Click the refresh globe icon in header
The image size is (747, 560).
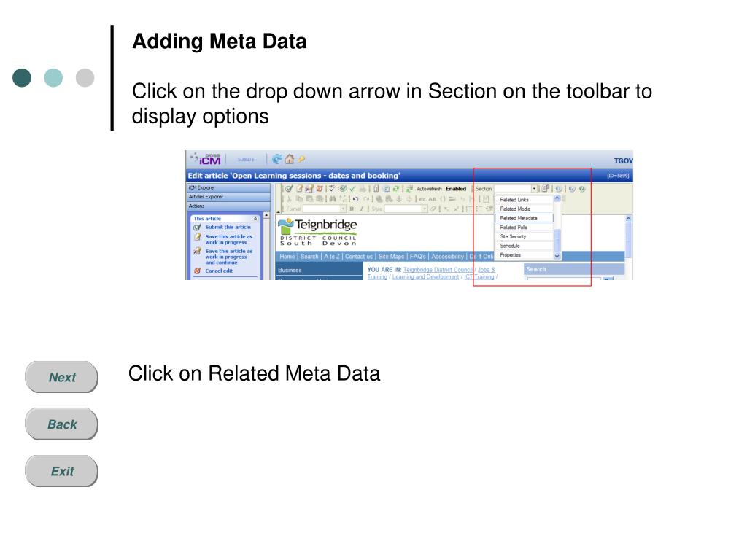(277, 159)
